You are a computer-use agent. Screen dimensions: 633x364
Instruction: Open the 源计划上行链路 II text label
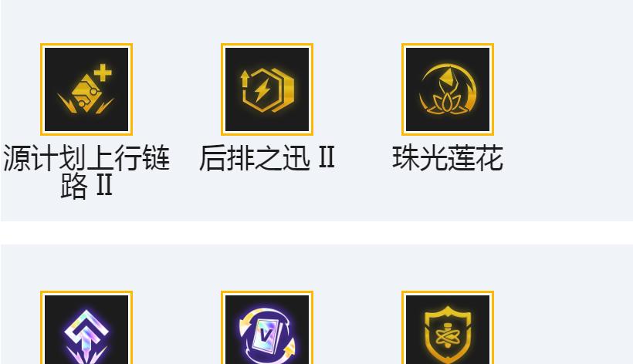point(86,171)
